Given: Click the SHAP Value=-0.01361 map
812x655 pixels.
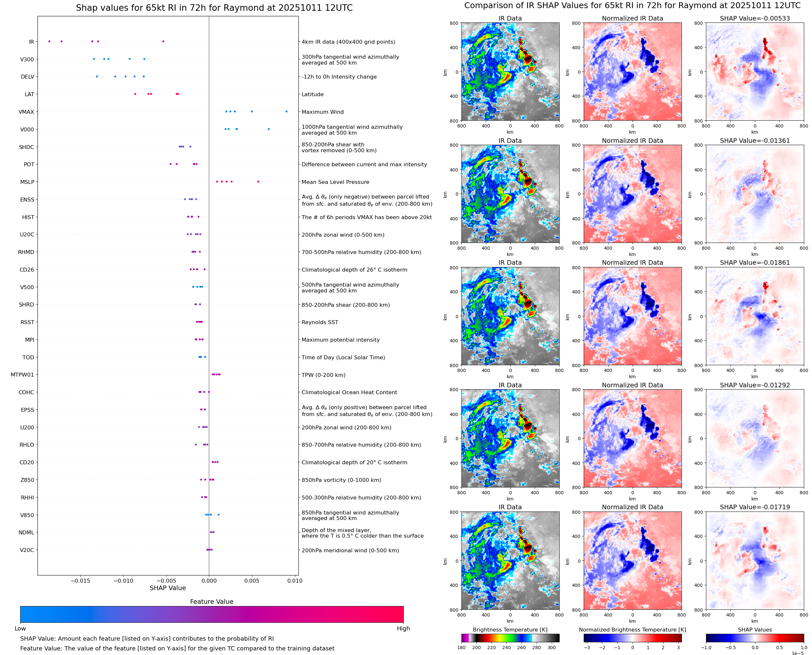Looking at the screenshot, I should [x=755, y=194].
